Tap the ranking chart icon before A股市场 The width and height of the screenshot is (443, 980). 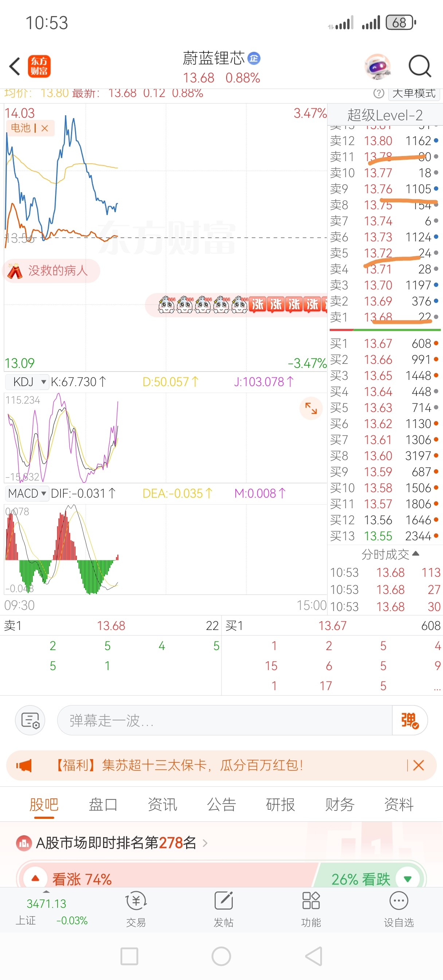24,843
